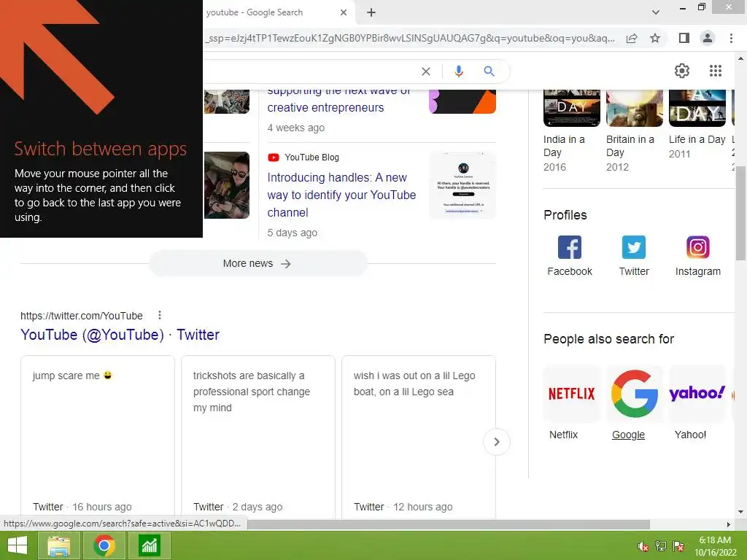The image size is (747, 560).
Task: Open Chrome's three-dot menu
Action: click(x=731, y=38)
